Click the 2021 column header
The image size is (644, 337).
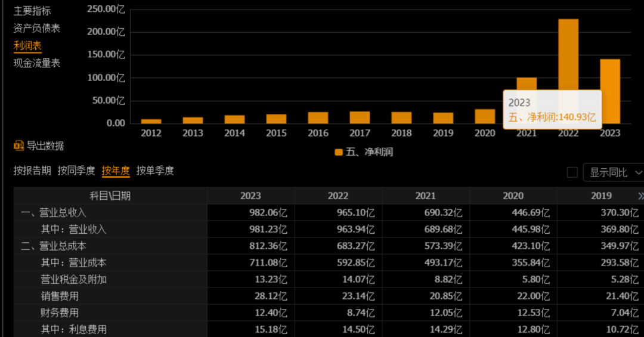[426, 196]
